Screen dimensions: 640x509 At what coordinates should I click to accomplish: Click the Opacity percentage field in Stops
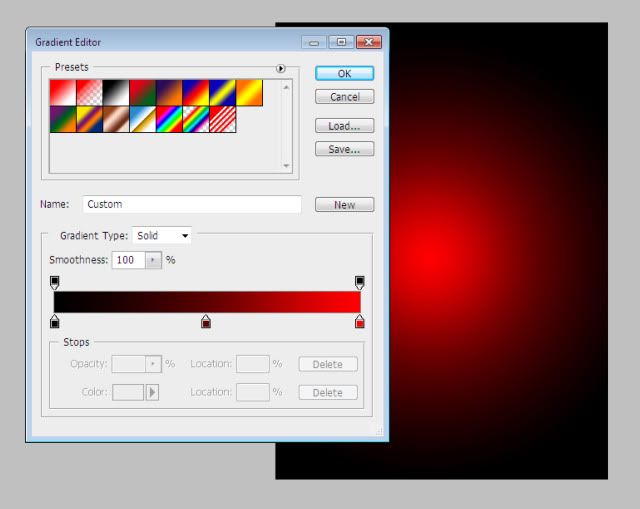point(129,364)
